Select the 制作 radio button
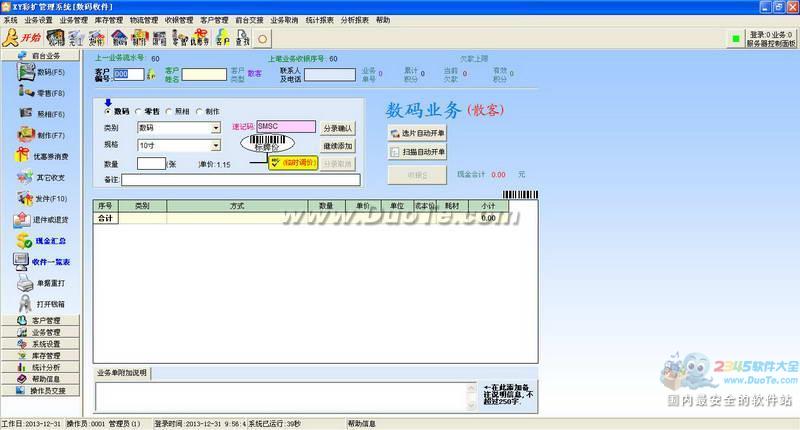Image resolution: width=800 pixels, height=430 pixels. tap(199, 111)
